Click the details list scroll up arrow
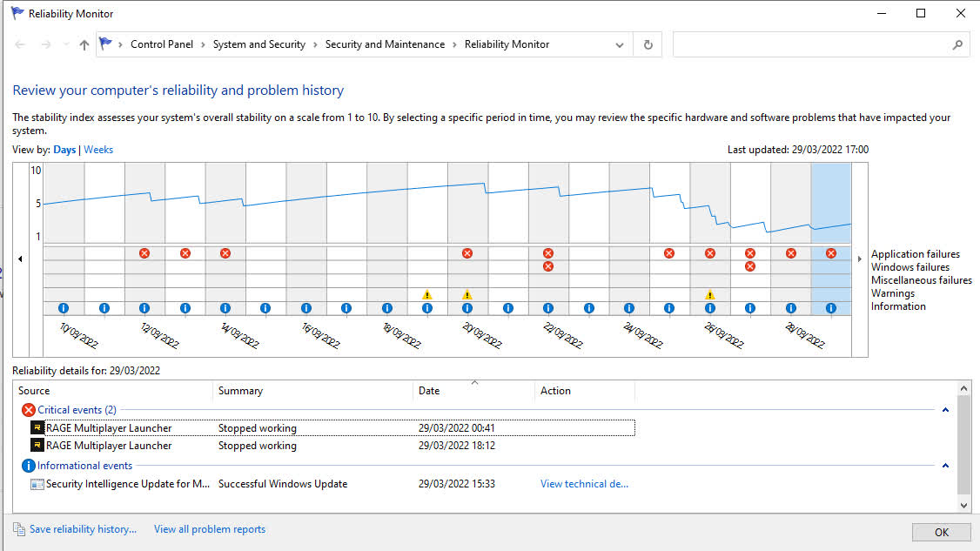This screenshot has height=551, width=980. pos(963,388)
